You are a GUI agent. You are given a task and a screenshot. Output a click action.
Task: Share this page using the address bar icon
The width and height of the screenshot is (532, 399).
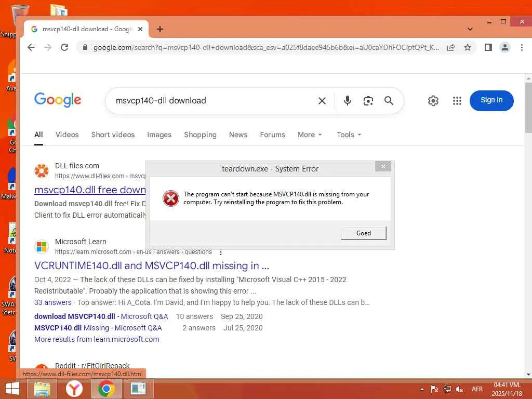click(x=451, y=47)
